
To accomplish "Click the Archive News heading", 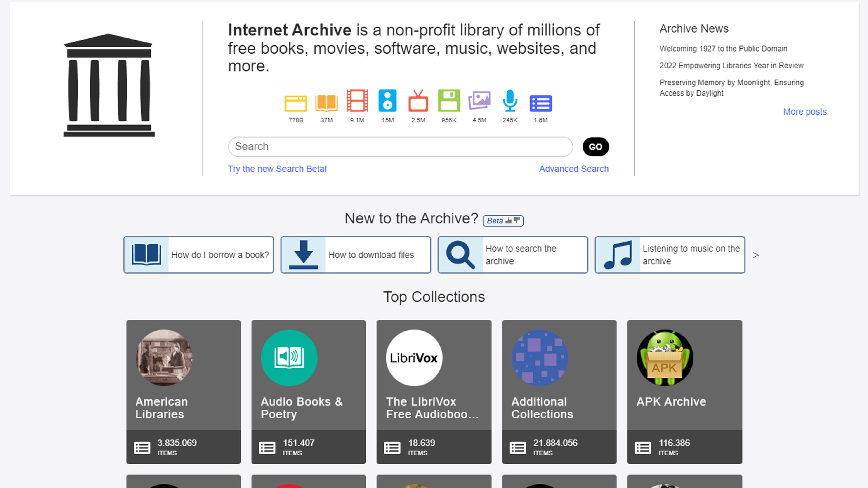I will [x=694, y=29].
